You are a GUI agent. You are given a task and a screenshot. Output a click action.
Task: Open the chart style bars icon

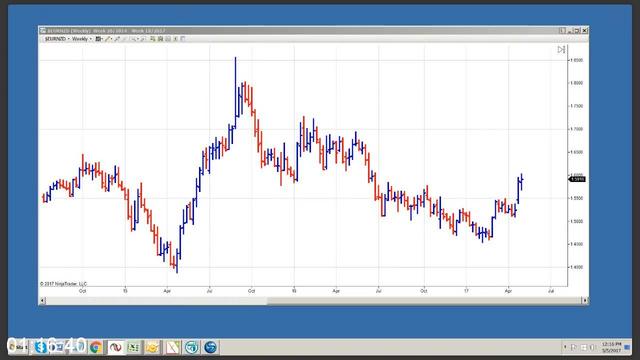pos(99,39)
